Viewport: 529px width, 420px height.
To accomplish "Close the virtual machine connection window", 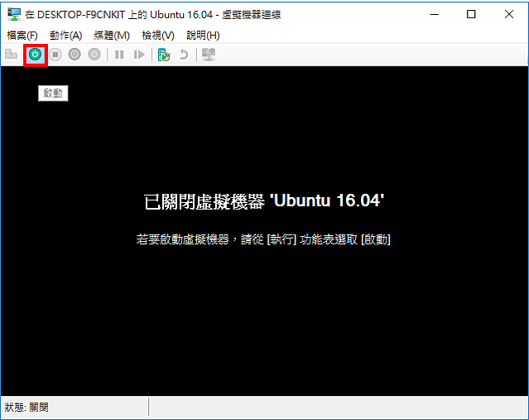I will coord(509,14).
